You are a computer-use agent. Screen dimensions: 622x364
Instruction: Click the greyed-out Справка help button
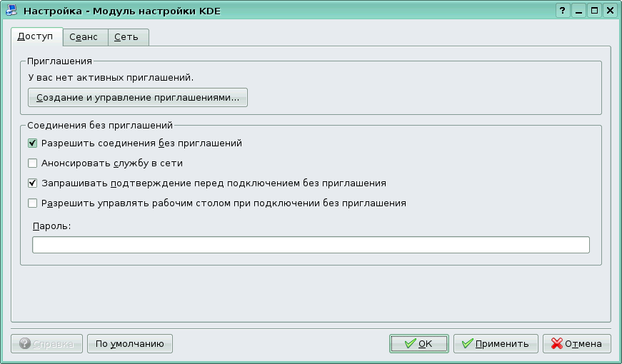coord(47,344)
